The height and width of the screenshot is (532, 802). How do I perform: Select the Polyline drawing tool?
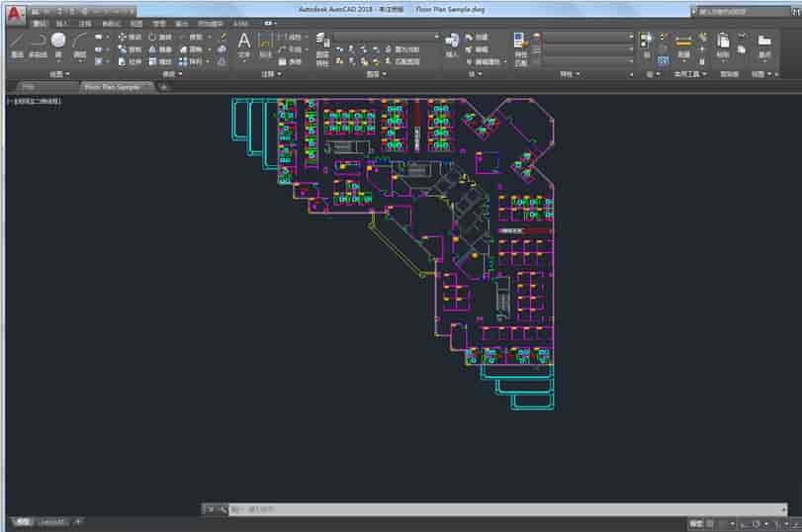click(x=39, y=45)
